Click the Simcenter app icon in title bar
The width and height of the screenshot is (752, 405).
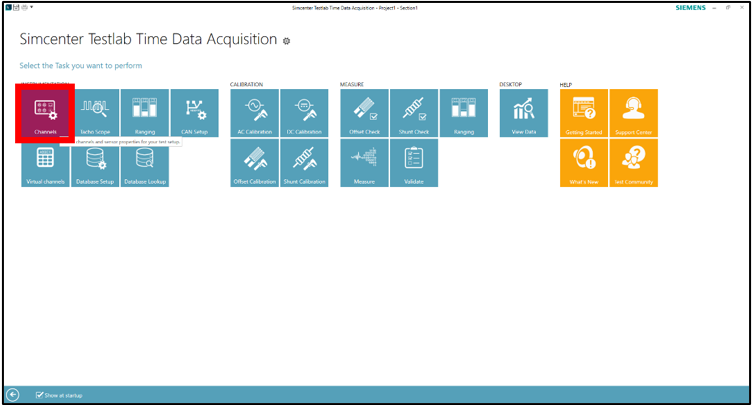point(9,8)
